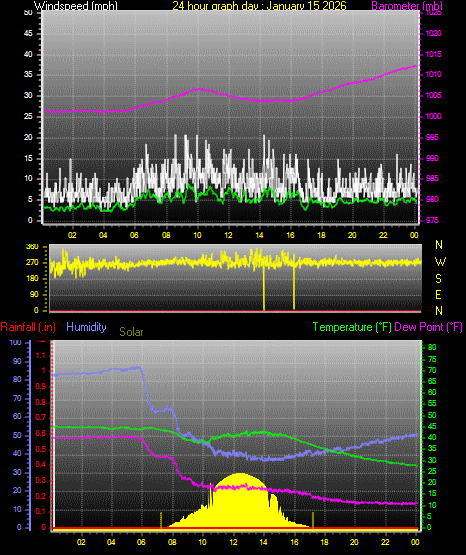
Task: Click windspeed axis value "25"
Action: click(28, 116)
